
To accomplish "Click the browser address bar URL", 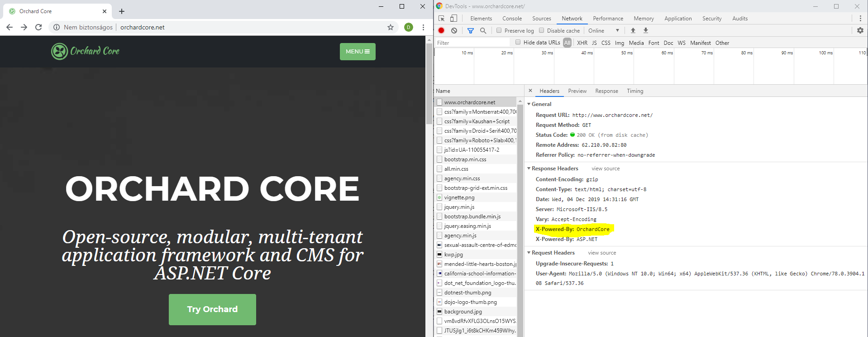I will click(143, 27).
